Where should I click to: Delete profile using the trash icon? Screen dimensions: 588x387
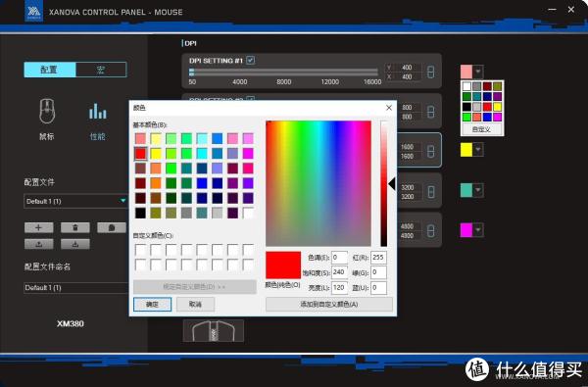tap(75, 227)
